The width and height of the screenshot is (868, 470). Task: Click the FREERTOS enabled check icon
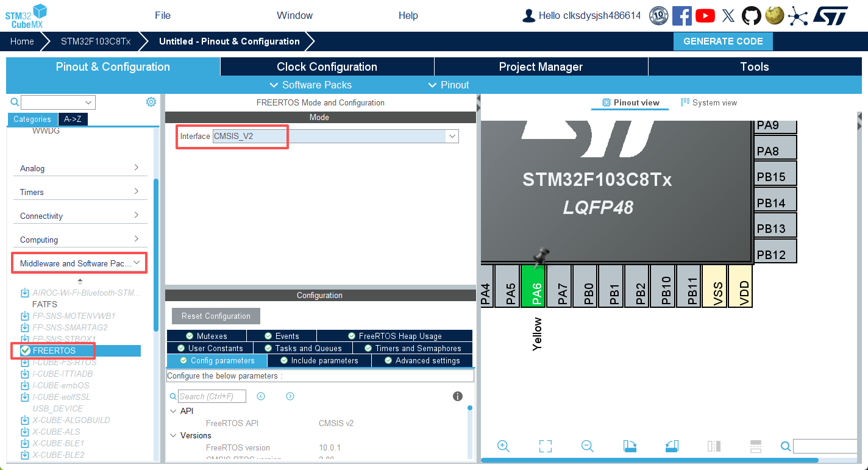tap(25, 351)
